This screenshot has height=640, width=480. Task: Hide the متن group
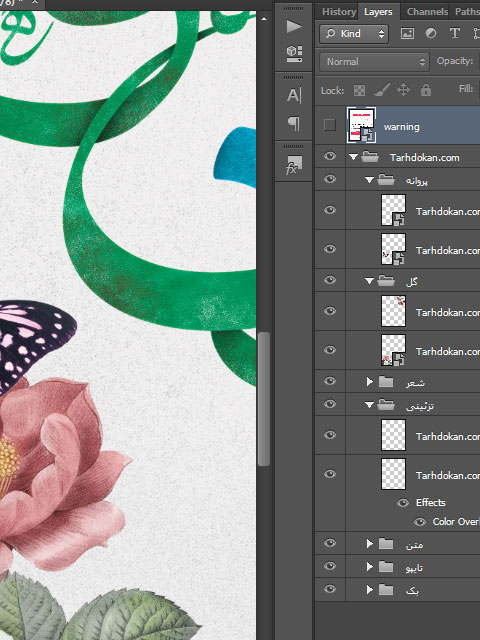coord(330,543)
